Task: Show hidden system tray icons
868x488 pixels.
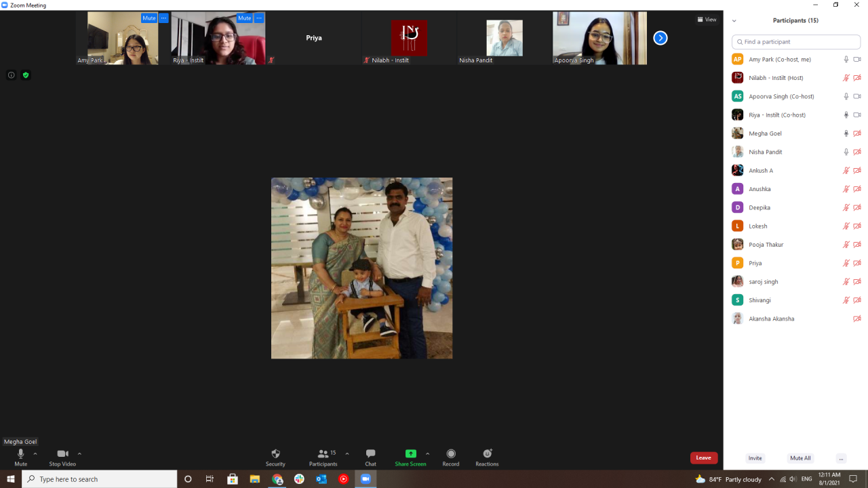Action: [x=771, y=479]
